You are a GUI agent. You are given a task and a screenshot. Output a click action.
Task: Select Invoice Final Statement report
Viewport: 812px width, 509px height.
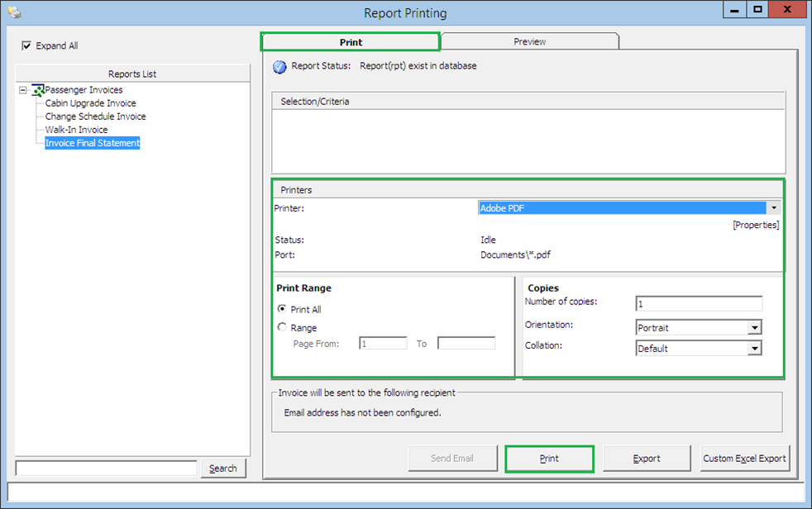(x=92, y=143)
